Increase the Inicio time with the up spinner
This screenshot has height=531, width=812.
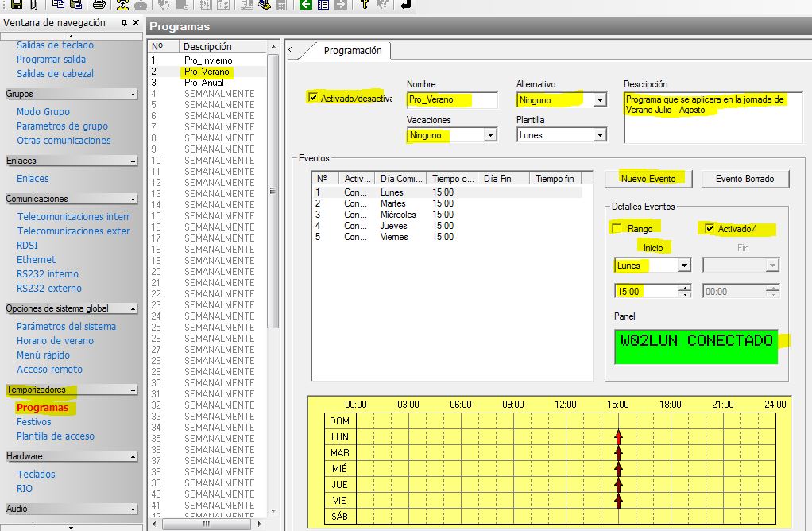tap(685, 288)
